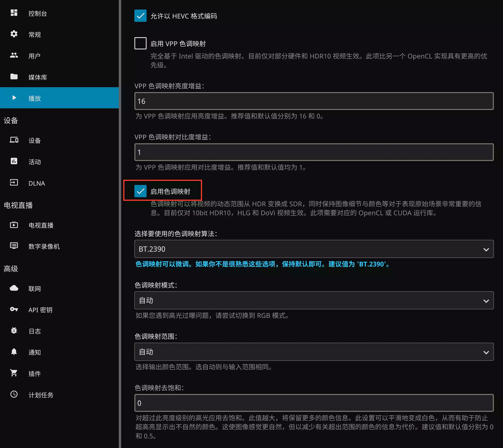Click the cloud icon for 联网
Screen dimensions: 503x448
[14, 288]
